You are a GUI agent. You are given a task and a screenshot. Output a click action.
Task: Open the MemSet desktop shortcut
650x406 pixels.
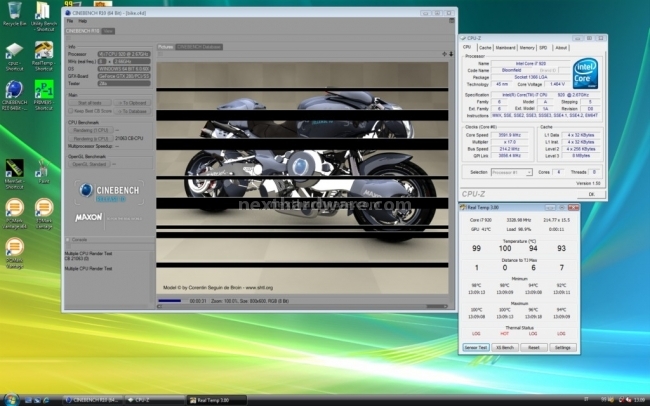point(14,174)
